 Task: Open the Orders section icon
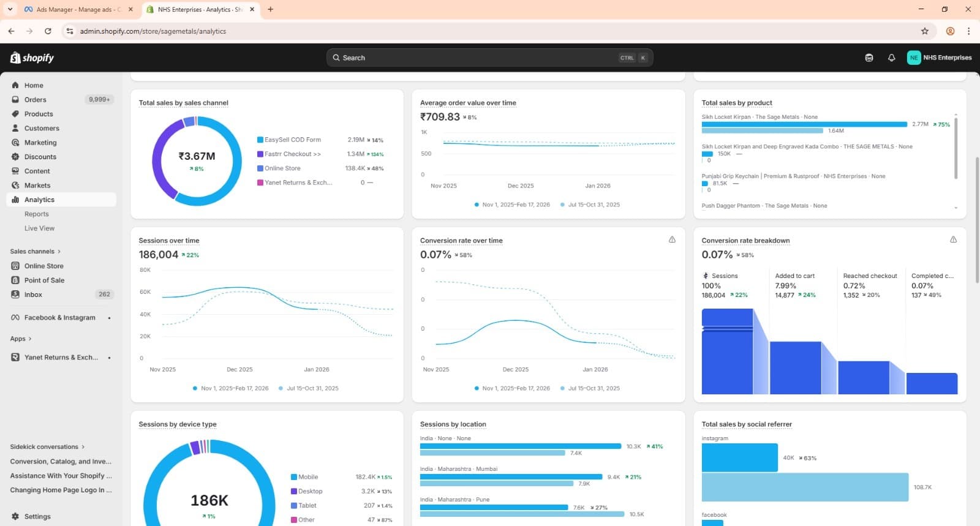(15, 99)
